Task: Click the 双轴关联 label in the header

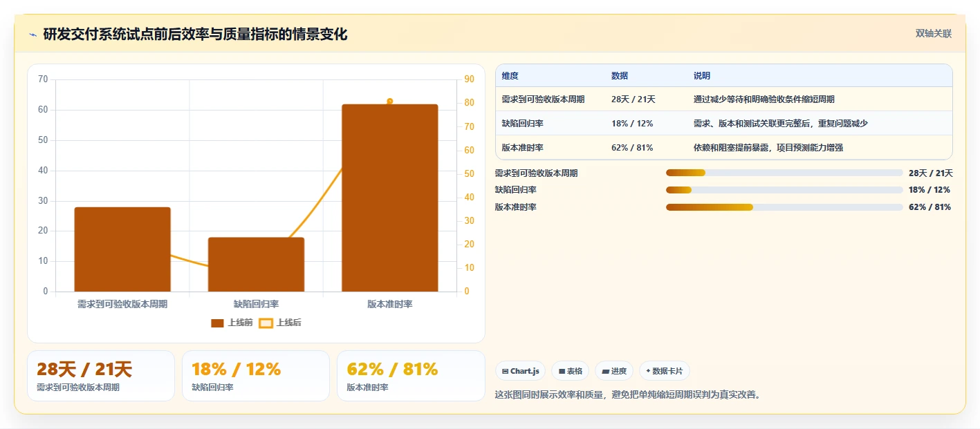Action: pos(934,34)
